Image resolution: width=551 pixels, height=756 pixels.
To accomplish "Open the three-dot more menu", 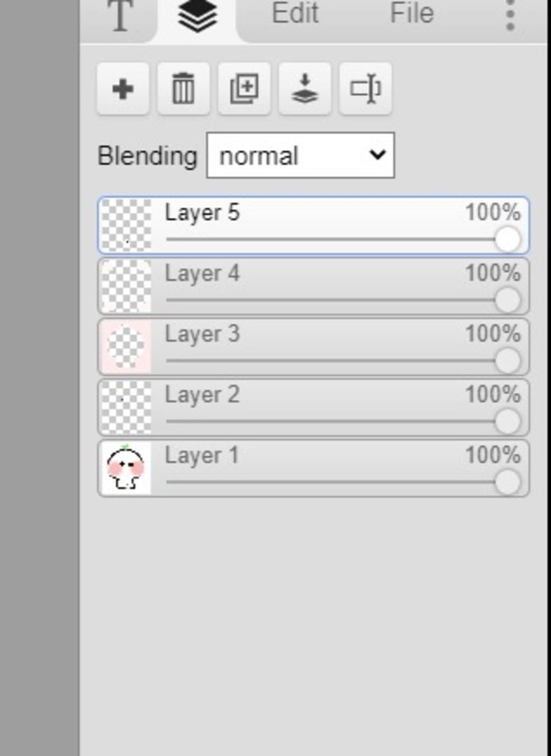I will click(x=510, y=16).
